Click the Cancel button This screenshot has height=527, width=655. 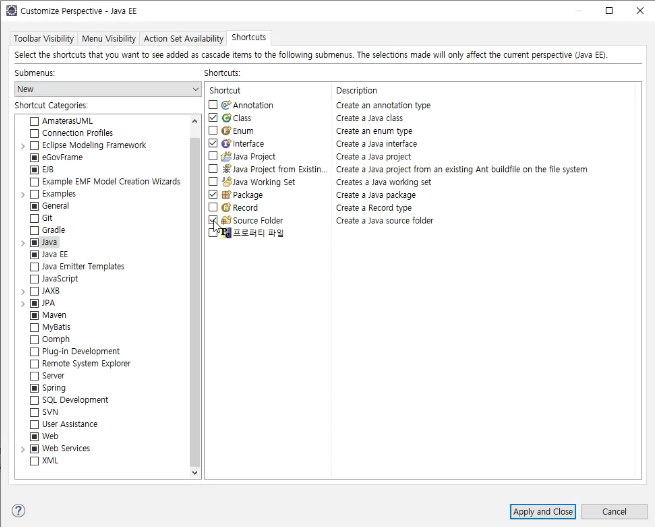tap(614, 512)
